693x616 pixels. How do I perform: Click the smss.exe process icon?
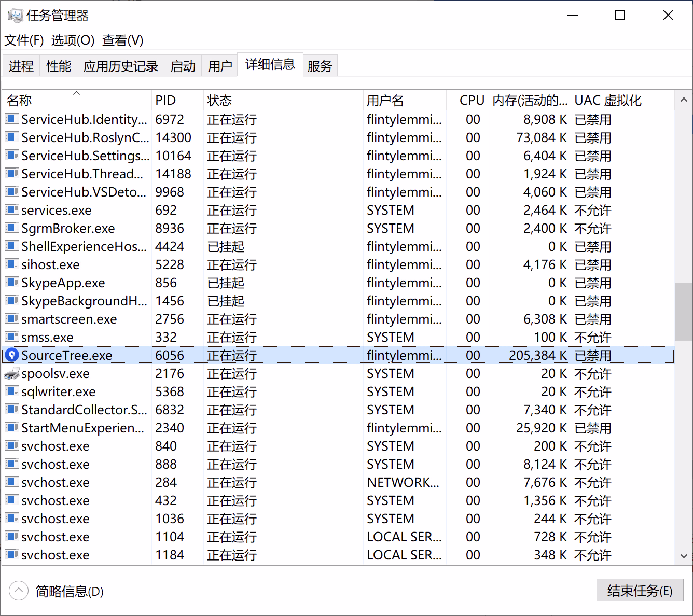pyautogui.click(x=11, y=337)
